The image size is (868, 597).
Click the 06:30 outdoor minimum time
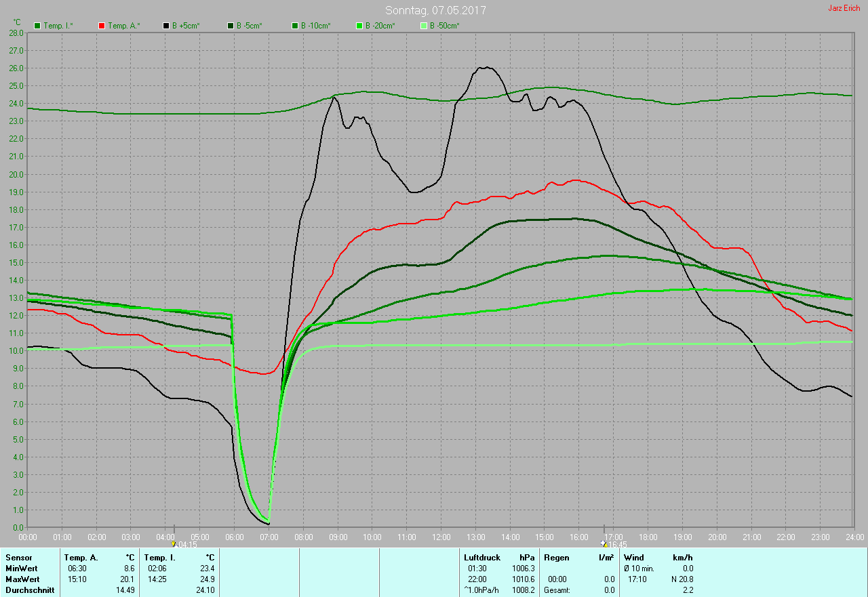coord(77,569)
